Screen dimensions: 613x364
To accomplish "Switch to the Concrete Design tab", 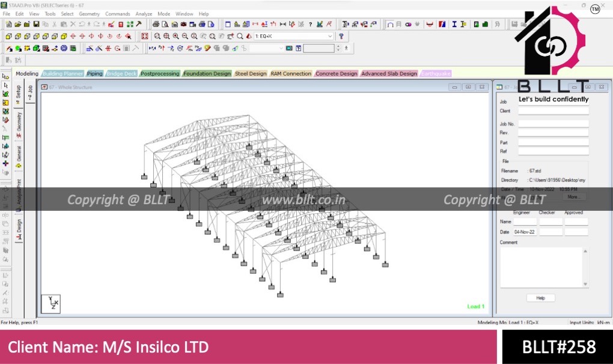I will click(x=336, y=73).
